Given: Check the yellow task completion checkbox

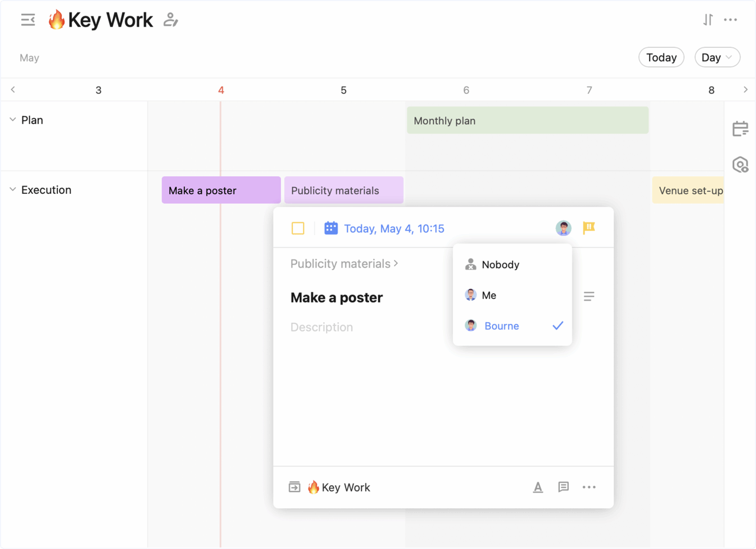Looking at the screenshot, I should click(298, 228).
